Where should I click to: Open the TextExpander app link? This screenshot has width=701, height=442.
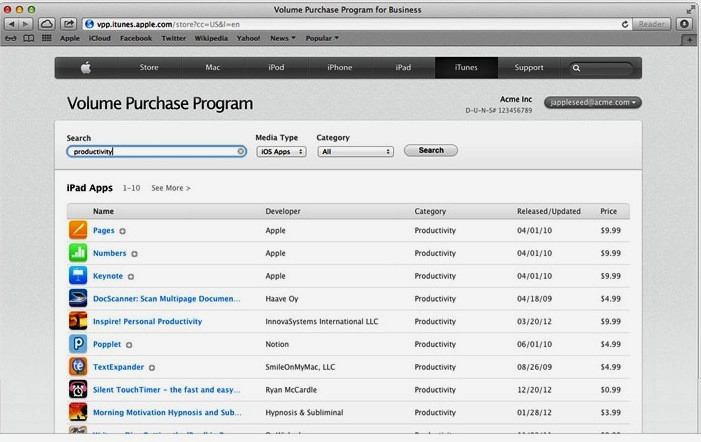coord(118,367)
